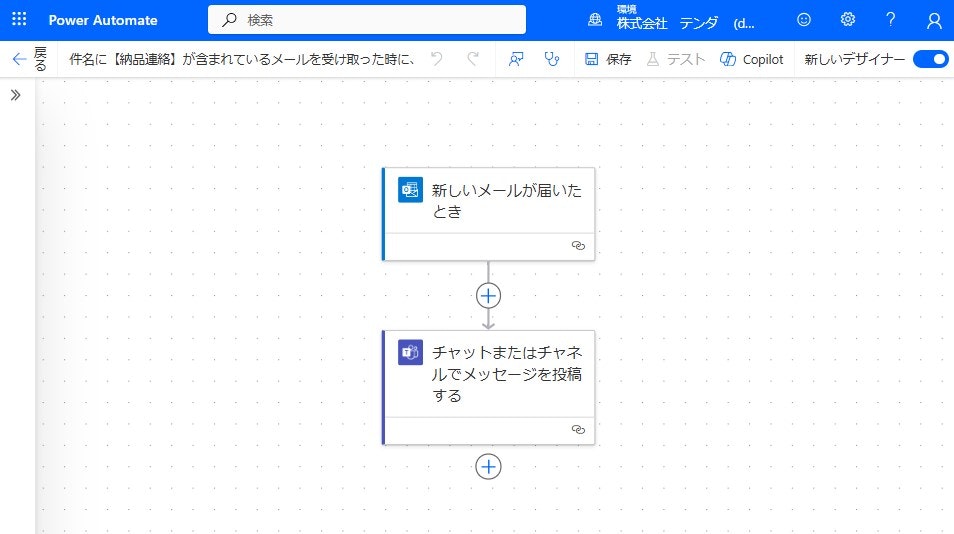954x534 pixels.
Task: Redo the last change
Action: pos(473,59)
